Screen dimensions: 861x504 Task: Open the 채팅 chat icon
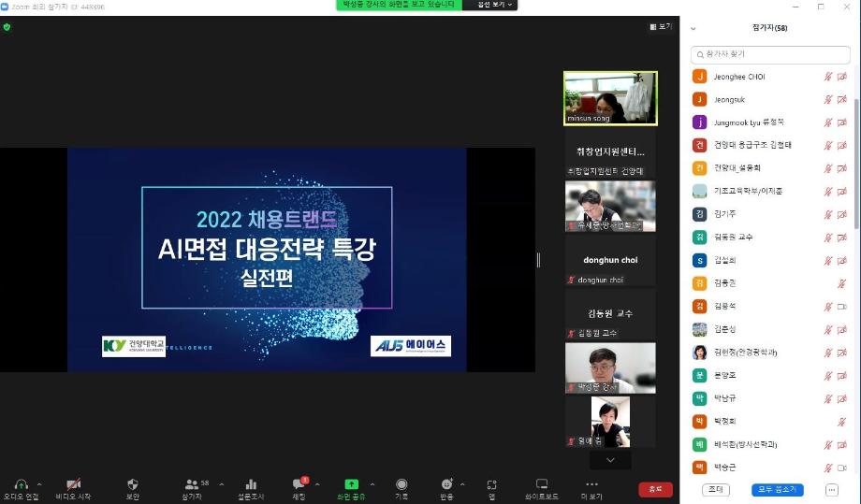click(x=299, y=484)
